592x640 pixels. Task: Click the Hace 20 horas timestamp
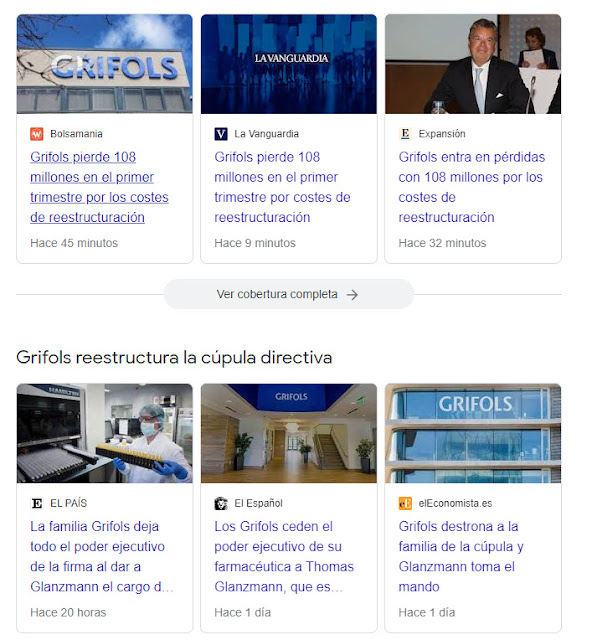(x=68, y=613)
